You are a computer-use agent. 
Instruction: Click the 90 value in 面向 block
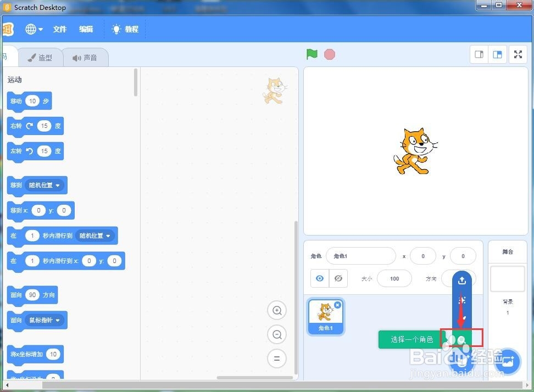[32, 295]
